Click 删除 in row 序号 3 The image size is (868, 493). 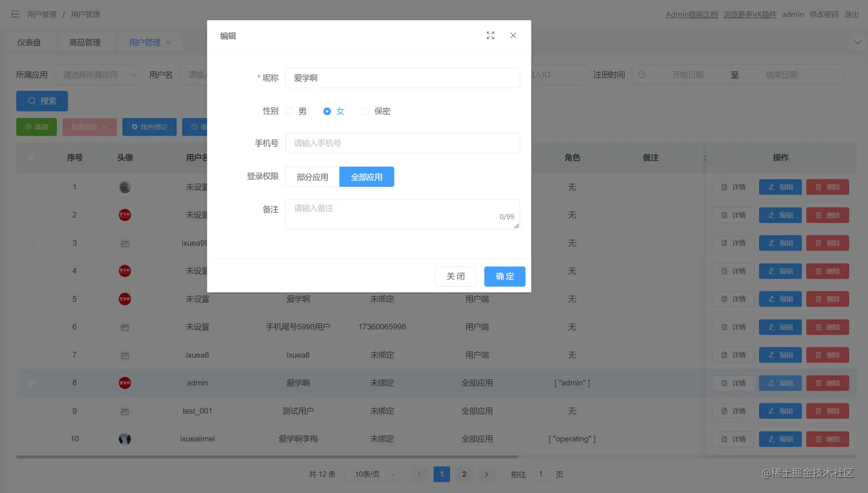point(827,243)
